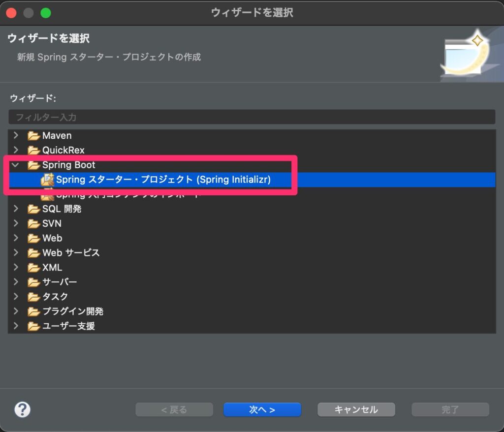
Task: Expand the QuickRex category
Action: [x=16, y=150]
